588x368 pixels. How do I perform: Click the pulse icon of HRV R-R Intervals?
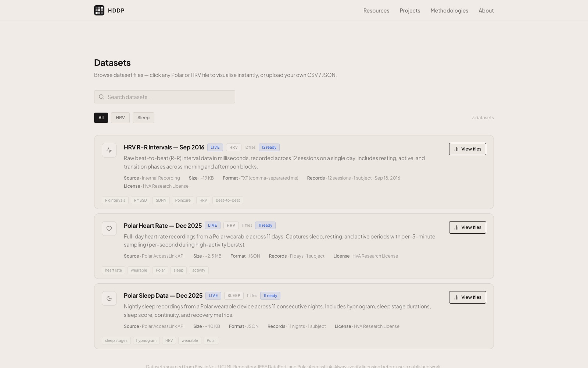click(109, 150)
